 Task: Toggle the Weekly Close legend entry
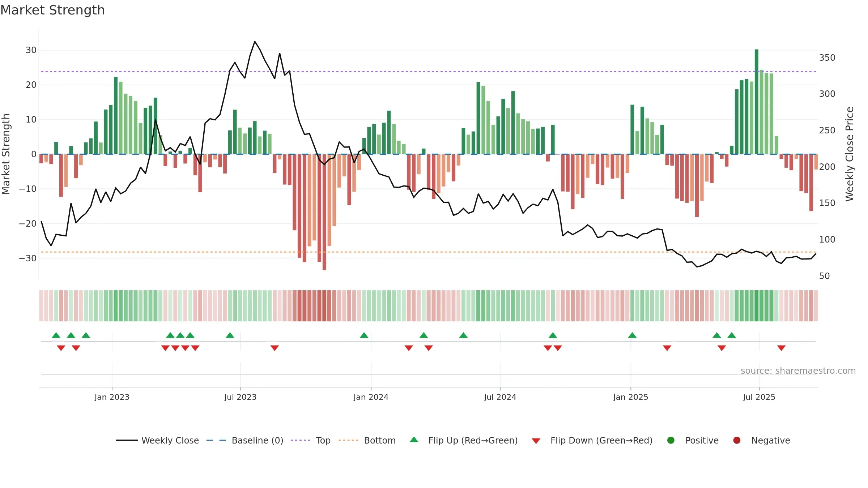(x=157, y=440)
